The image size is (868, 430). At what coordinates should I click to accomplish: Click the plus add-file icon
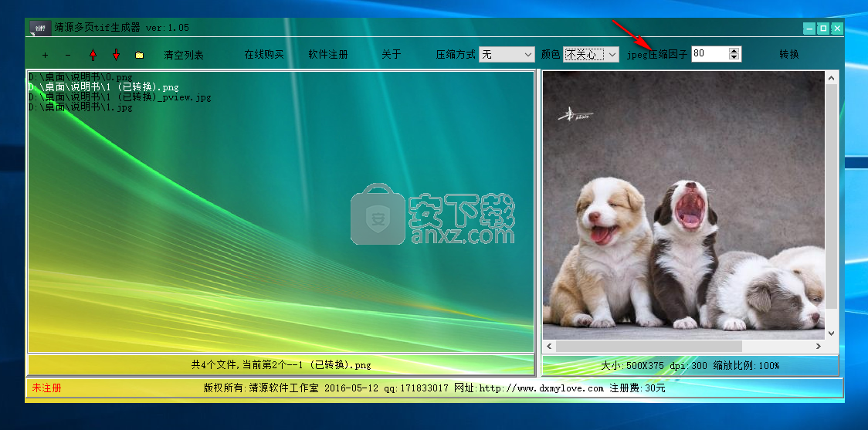pyautogui.click(x=46, y=55)
